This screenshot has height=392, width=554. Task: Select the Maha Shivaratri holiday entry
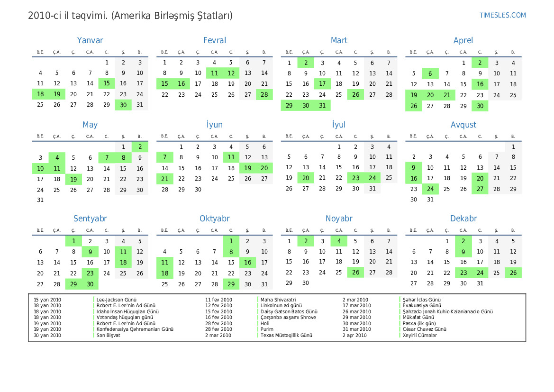(x=278, y=300)
